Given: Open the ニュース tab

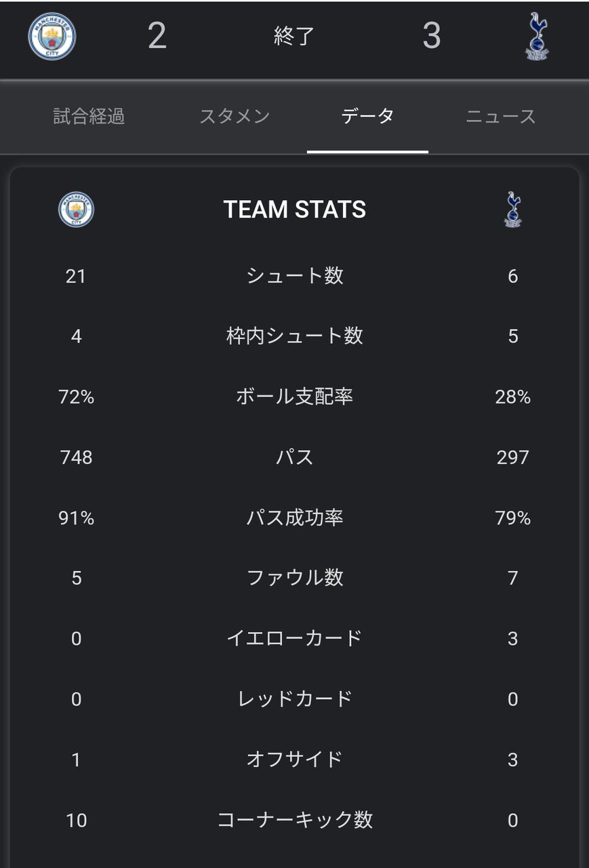Looking at the screenshot, I should pos(500,117).
